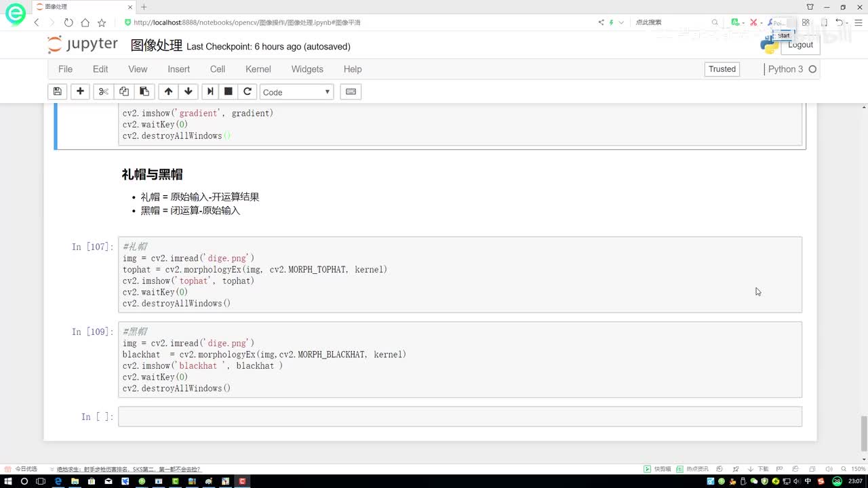Copy selected cells in Jupyter toolbar
The height and width of the screenshot is (488, 868).
pyautogui.click(x=123, y=91)
